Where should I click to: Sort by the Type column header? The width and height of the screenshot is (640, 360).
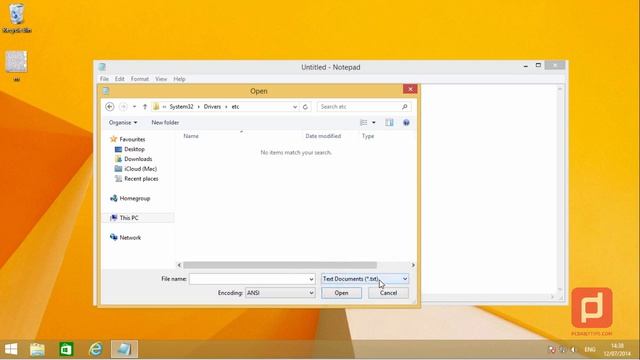click(x=368, y=136)
